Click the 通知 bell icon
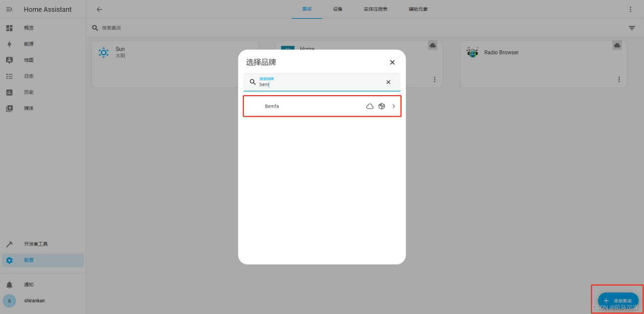 [x=9, y=284]
